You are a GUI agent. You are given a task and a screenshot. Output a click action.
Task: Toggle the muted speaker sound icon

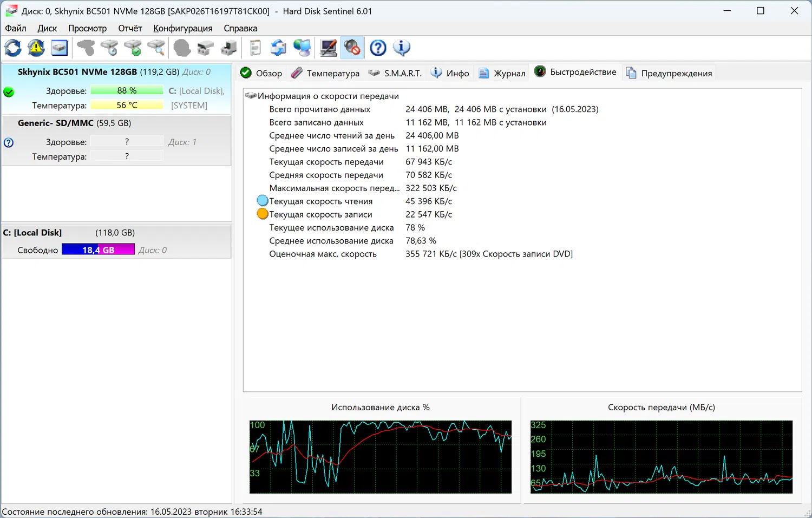352,48
